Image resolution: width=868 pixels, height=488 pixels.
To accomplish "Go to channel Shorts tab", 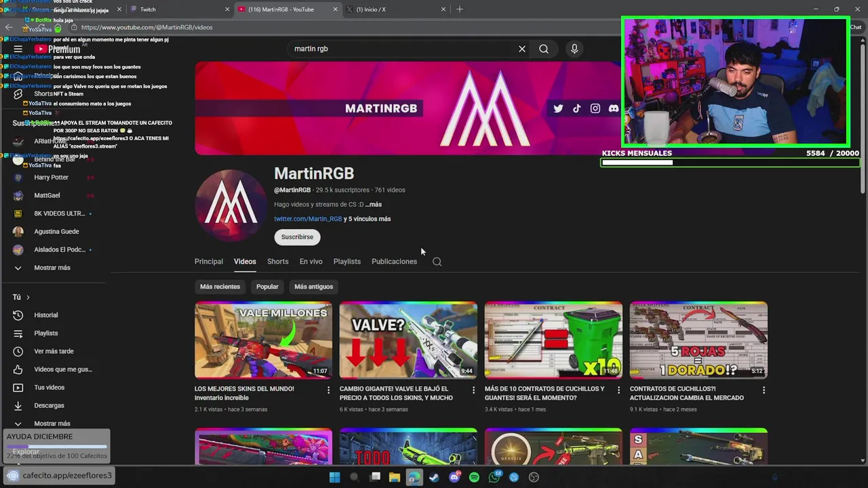I will [277, 262].
